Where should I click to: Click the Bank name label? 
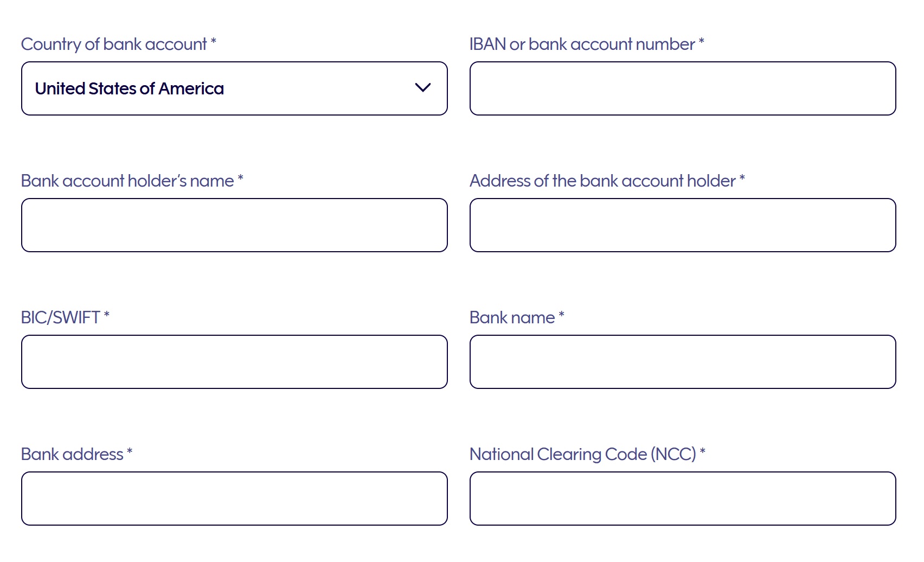[512, 318]
